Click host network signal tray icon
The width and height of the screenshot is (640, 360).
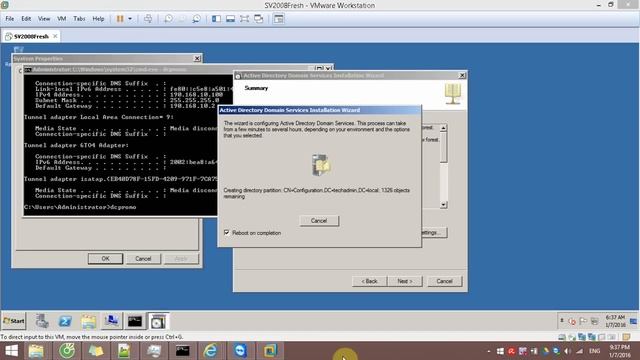[x=580, y=351]
